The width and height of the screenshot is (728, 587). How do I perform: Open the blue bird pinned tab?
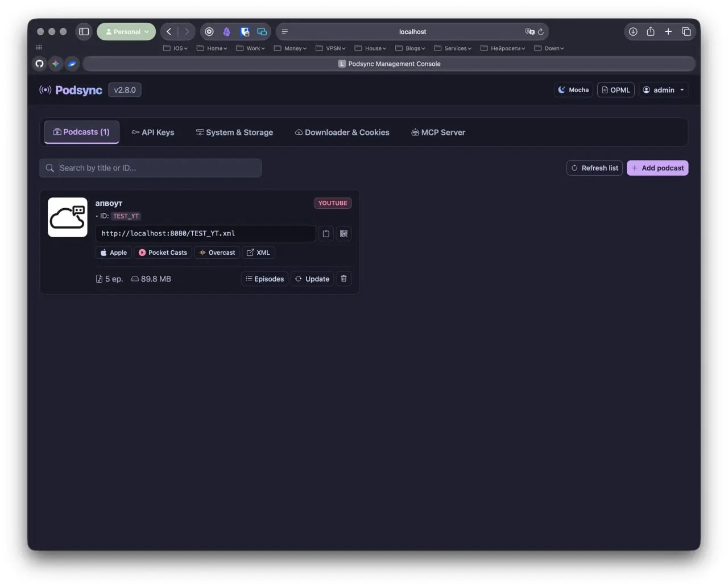72,64
